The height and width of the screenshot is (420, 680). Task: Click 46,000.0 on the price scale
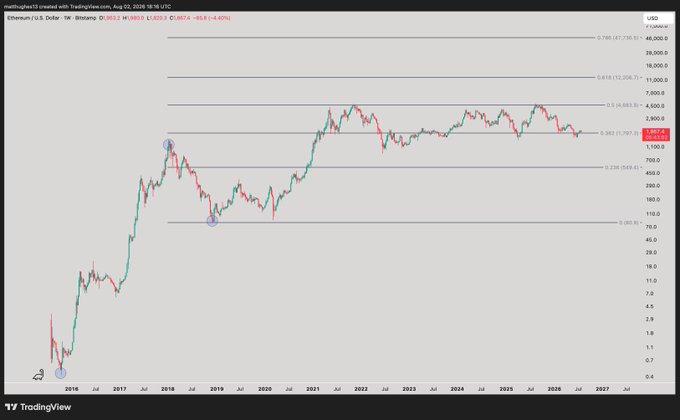[x=657, y=39]
